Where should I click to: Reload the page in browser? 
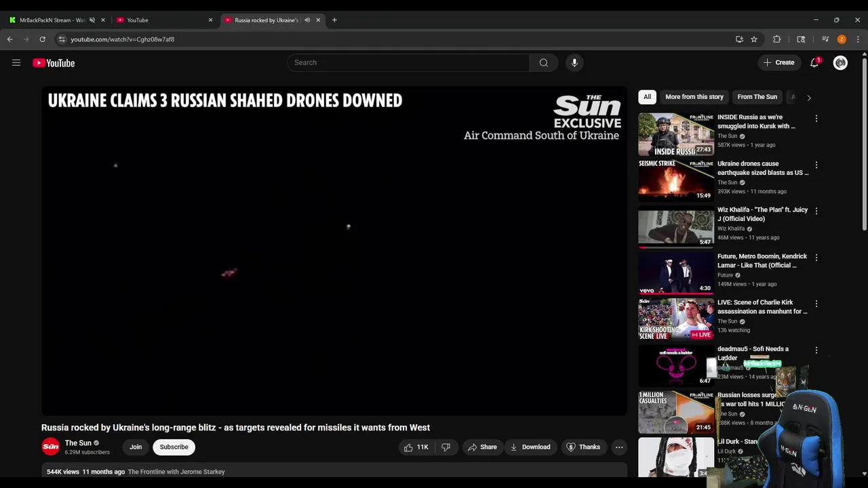click(42, 39)
